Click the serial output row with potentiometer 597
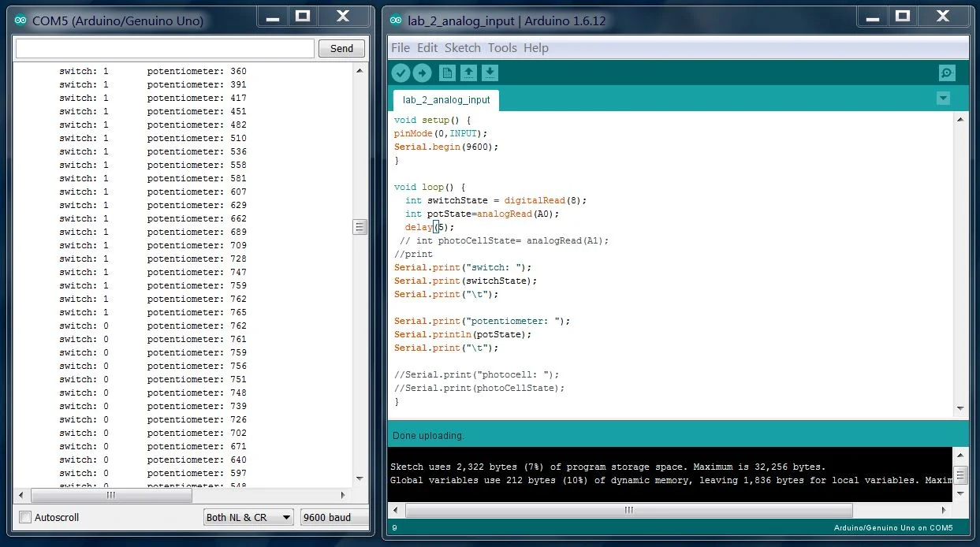 153,473
